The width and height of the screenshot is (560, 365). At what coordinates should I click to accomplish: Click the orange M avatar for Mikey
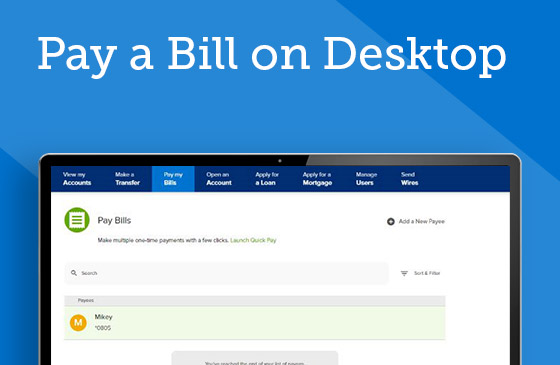click(78, 323)
